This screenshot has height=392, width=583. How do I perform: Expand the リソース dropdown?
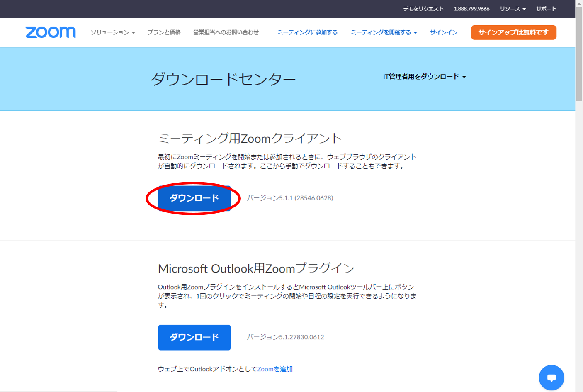click(513, 9)
